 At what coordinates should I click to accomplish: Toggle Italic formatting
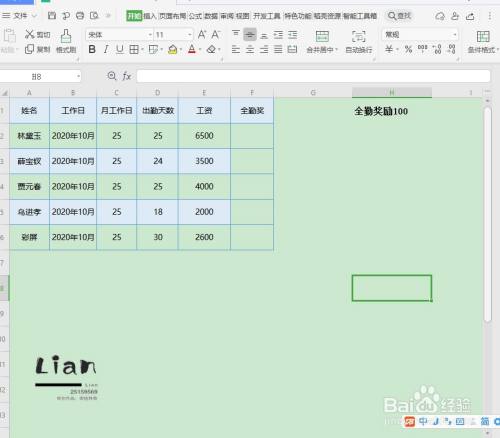106,49
